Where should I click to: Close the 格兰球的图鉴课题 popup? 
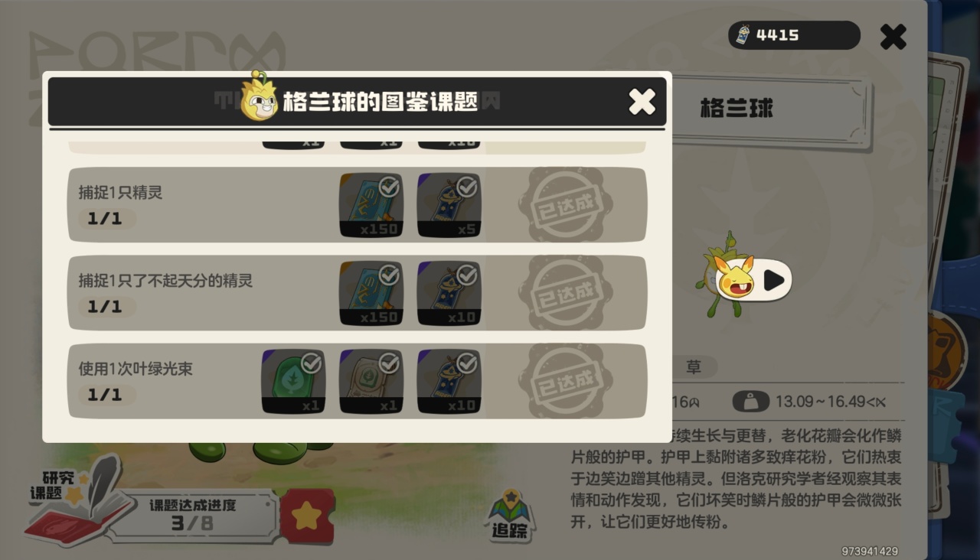point(642,101)
